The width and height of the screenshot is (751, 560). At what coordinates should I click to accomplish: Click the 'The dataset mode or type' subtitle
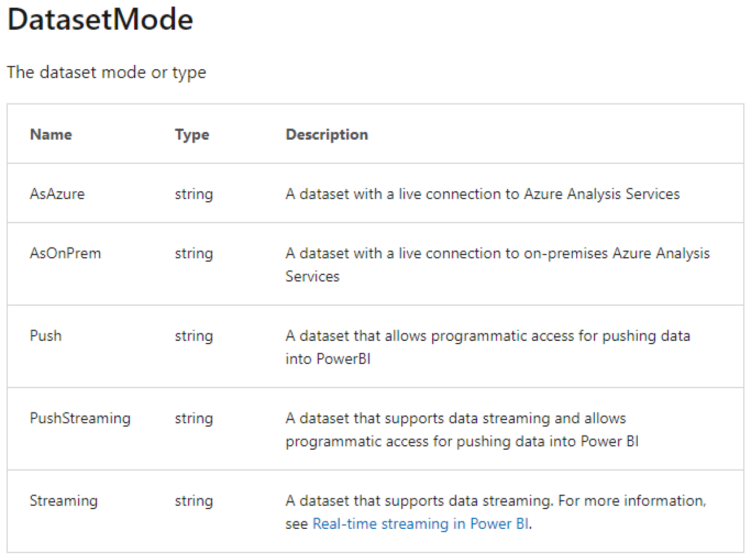(106, 72)
